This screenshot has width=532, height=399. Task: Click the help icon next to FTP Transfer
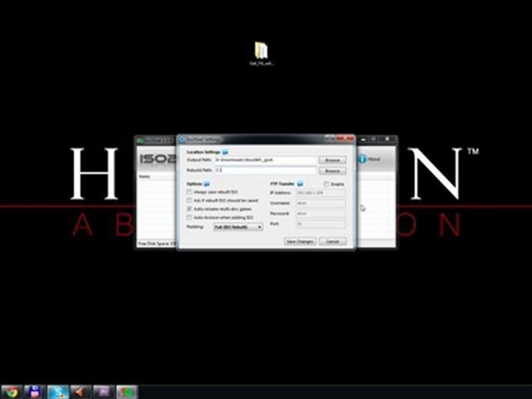(300, 184)
